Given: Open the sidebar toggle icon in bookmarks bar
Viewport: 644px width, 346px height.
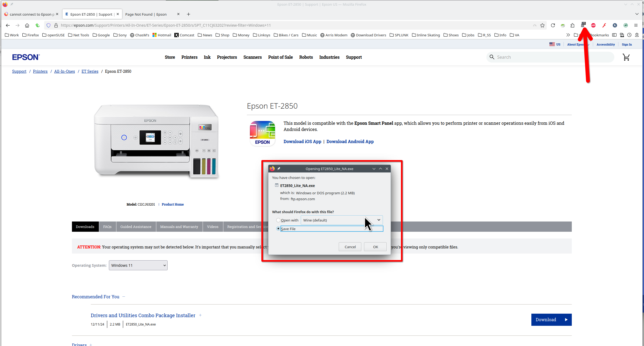Looking at the screenshot, I should coord(614,35).
